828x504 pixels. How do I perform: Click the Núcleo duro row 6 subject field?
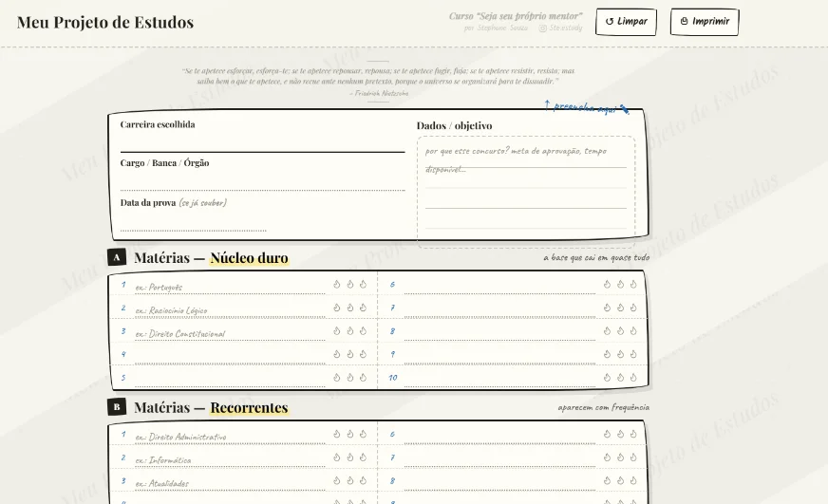point(499,287)
